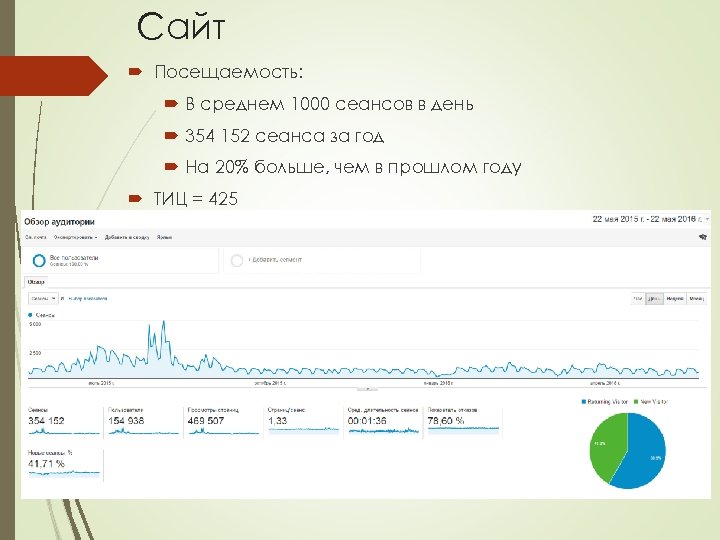
Task: Click the chart resize handle below the timeline
Action: tap(367, 389)
